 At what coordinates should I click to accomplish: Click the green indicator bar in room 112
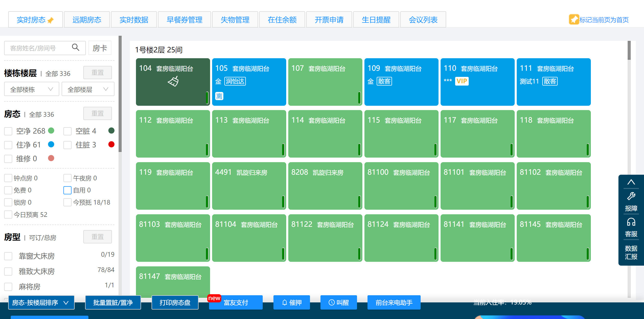pyautogui.click(x=207, y=150)
